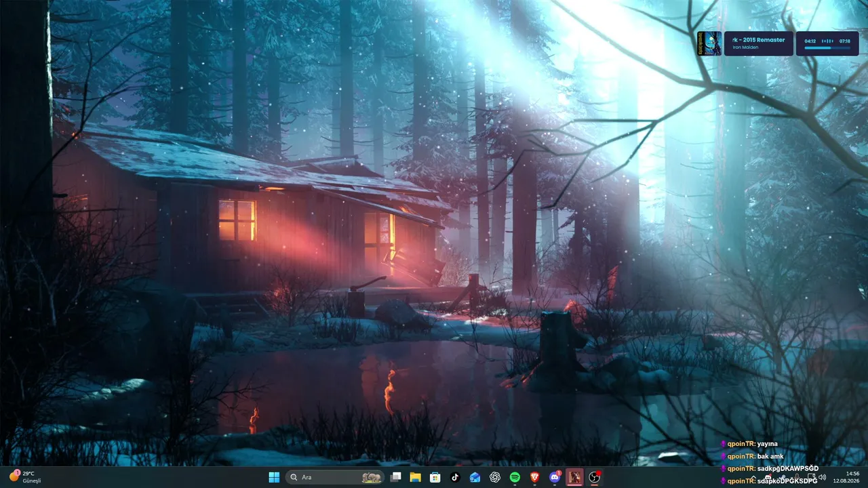Open Microsoft Store from the taskbar
The height and width of the screenshot is (488, 868).
pos(435,477)
